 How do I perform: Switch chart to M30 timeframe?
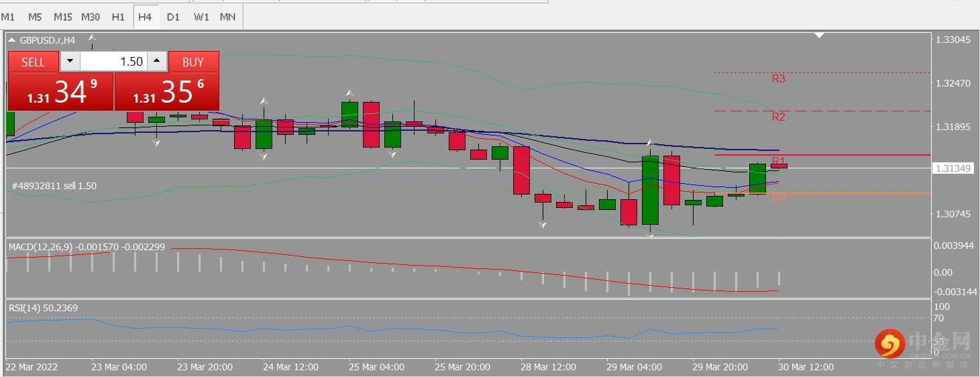91,17
